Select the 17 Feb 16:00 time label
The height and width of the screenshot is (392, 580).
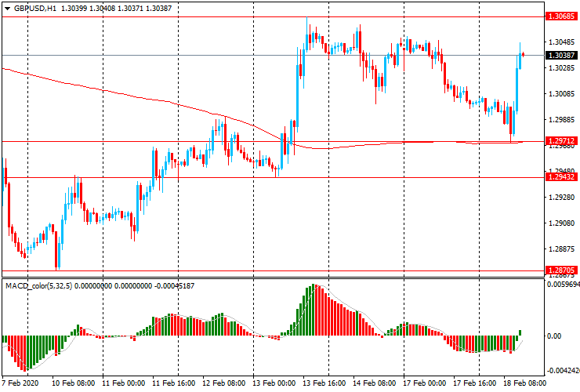pyautogui.click(x=474, y=383)
